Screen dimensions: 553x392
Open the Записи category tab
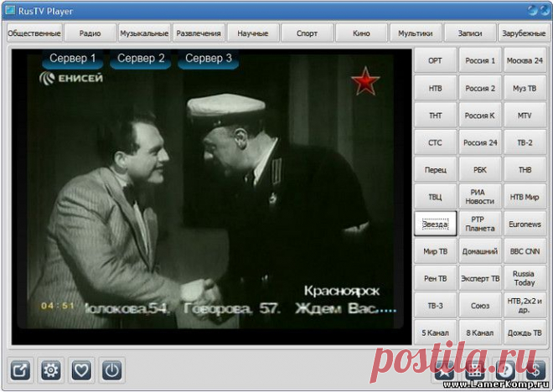470,34
